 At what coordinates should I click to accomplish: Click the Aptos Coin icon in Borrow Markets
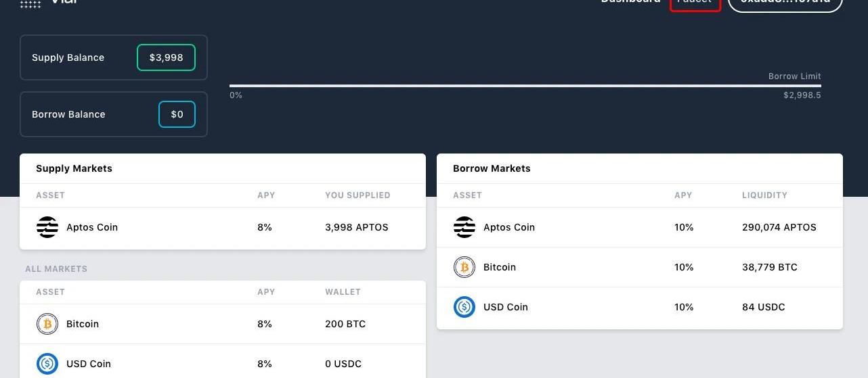pos(464,227)
